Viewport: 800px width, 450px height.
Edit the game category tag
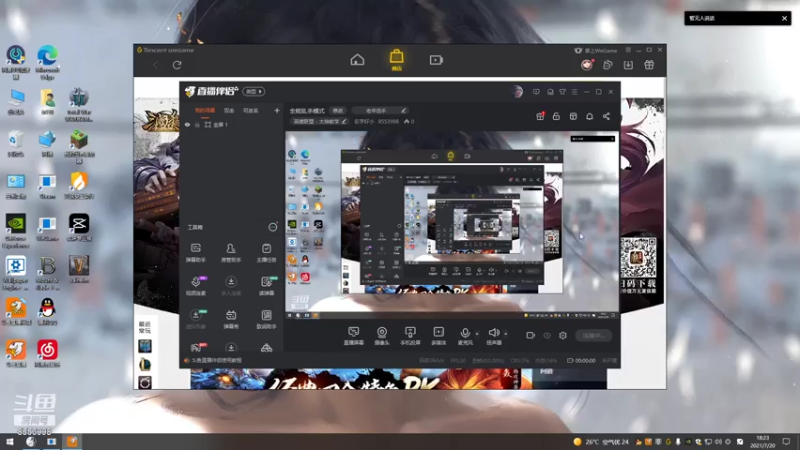(319, 121)
